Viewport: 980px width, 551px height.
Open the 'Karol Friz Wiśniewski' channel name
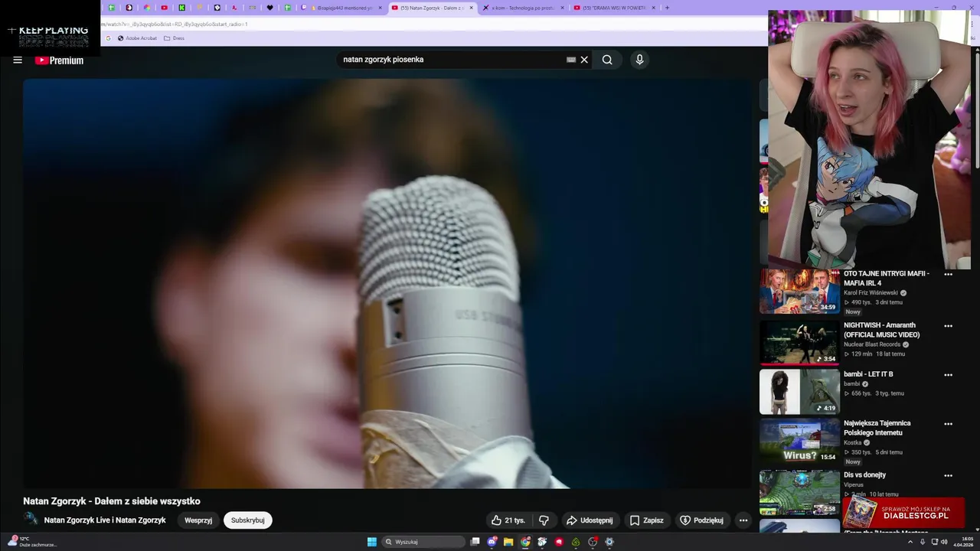coord(871,293)
